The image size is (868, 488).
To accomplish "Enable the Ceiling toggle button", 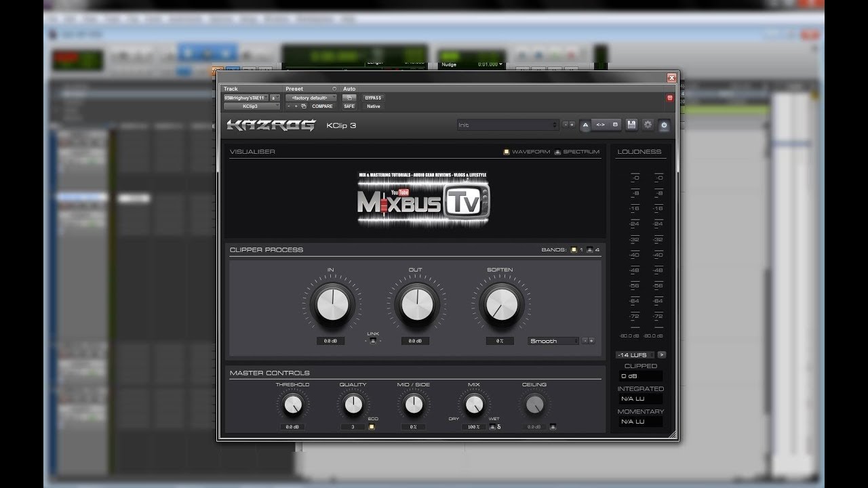I will coord(553,427).
